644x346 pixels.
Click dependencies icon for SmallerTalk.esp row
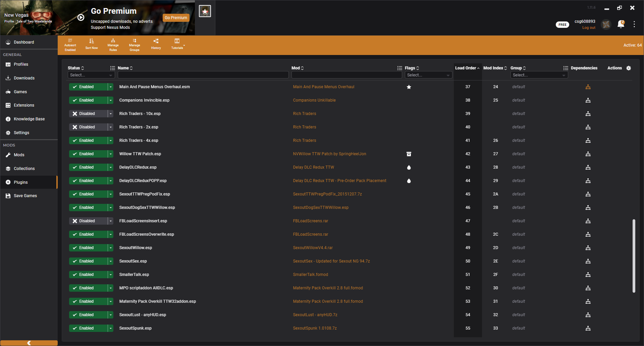click(x=588, y=275)
